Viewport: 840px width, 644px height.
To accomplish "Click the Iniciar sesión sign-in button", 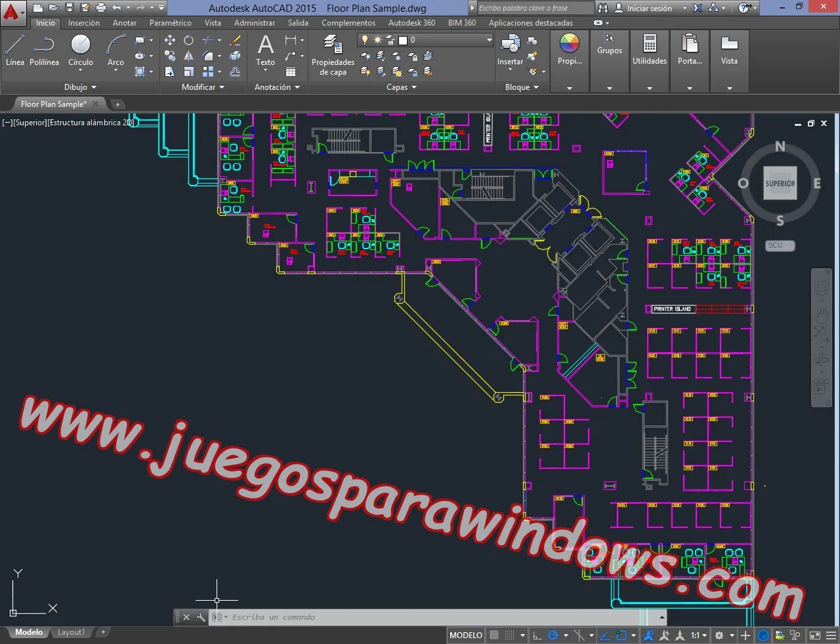I will point(643,9).
